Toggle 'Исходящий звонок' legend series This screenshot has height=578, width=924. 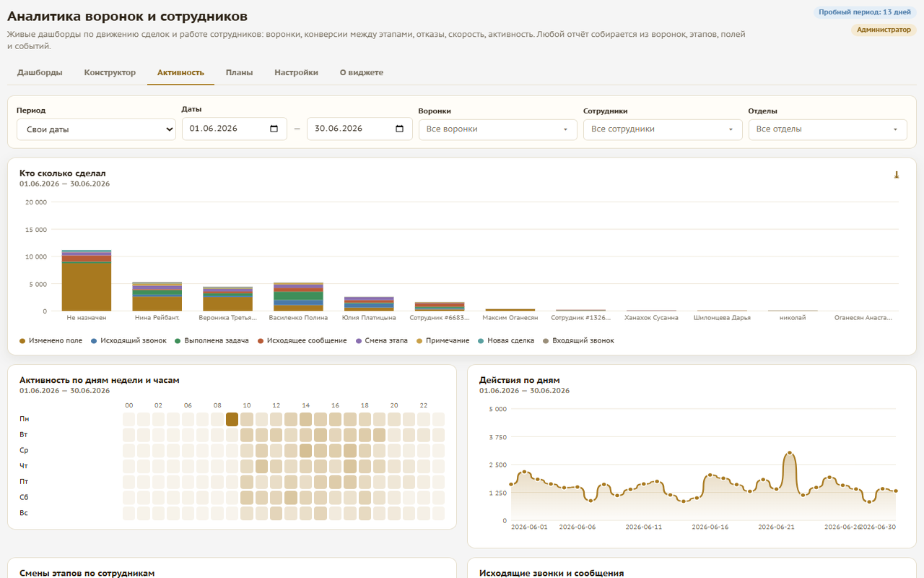click(x=128, y=340)
